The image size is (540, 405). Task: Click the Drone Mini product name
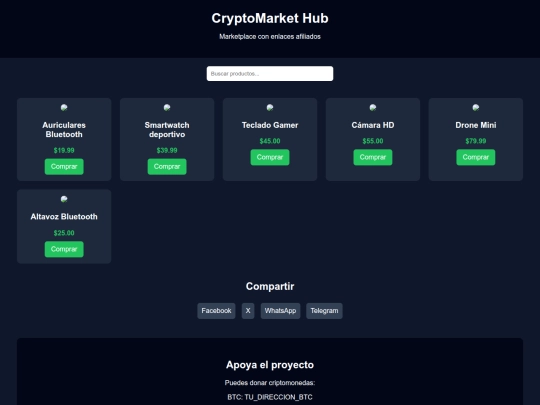(476, 125)
